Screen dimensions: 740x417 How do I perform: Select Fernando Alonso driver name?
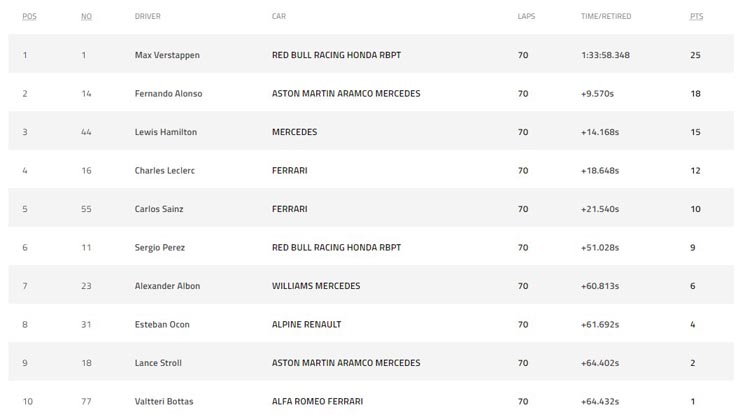coord(168,93)
